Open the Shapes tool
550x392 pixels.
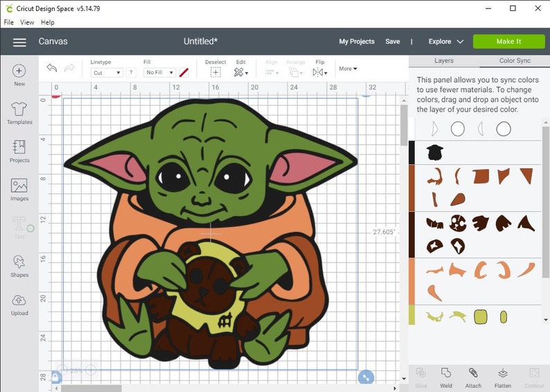(19, 266)
